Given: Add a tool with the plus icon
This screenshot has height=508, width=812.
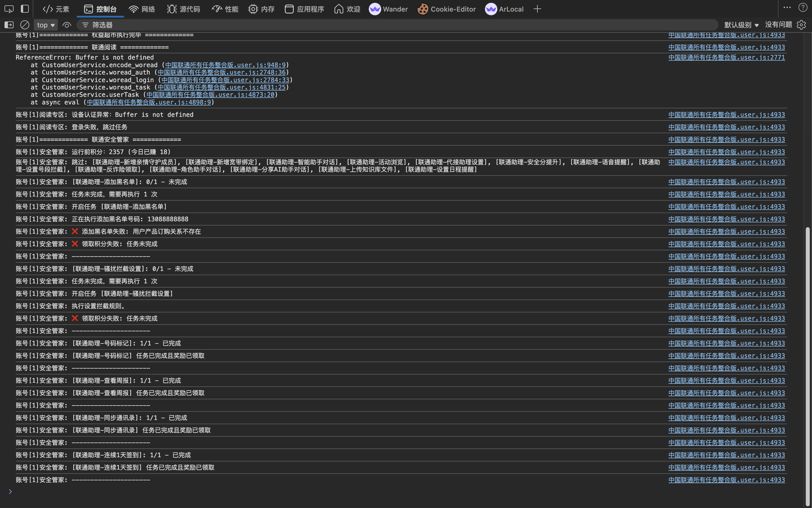Looking at the screenshot, I should coord(537,9).
